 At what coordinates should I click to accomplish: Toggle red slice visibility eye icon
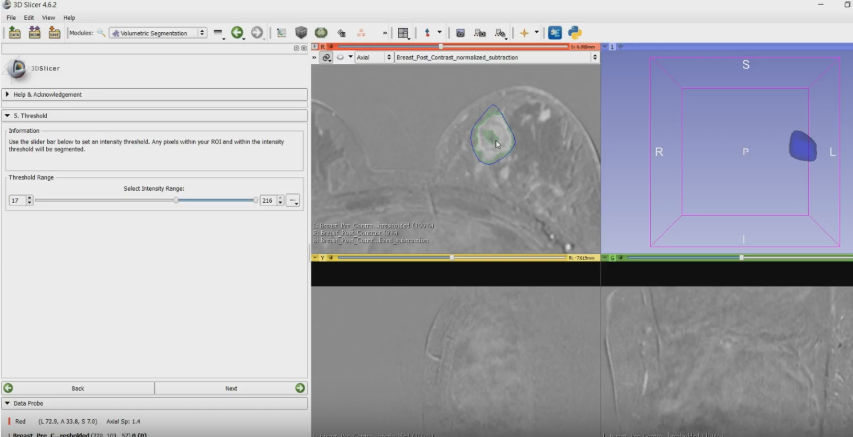coord(340,57)
